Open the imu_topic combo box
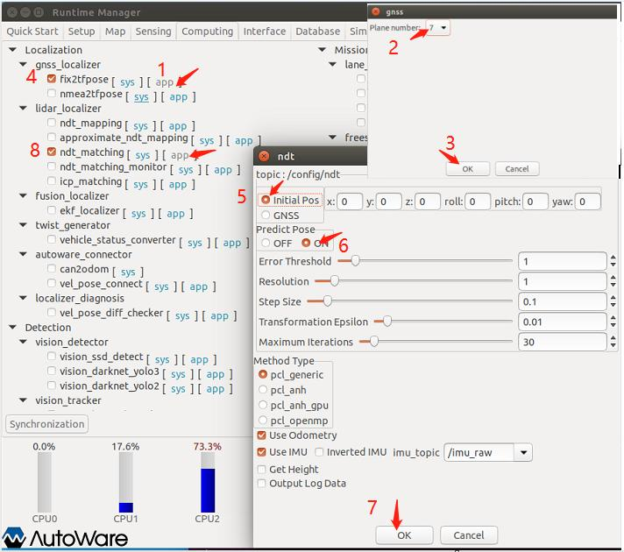This screenshot has width=624, height=552. pos(523,453)
